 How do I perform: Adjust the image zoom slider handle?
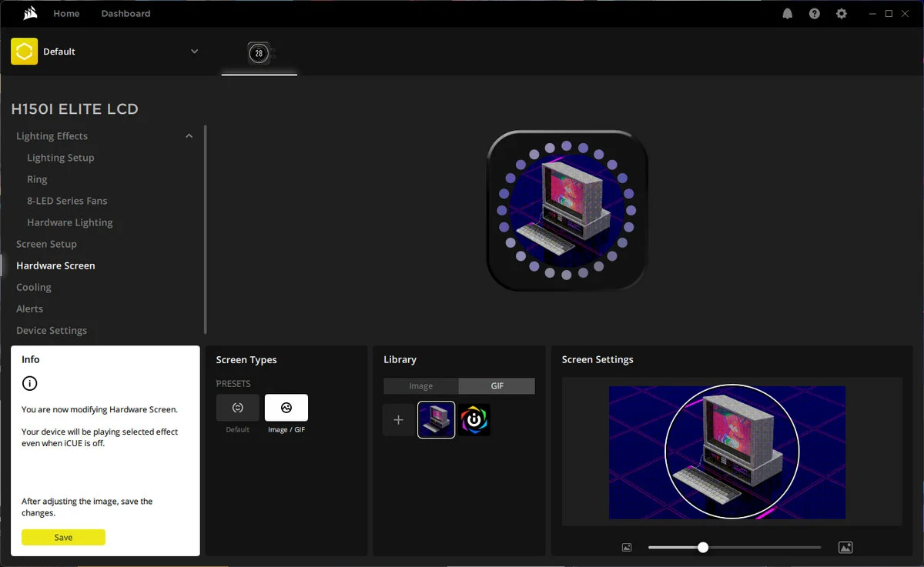point(702,548)
